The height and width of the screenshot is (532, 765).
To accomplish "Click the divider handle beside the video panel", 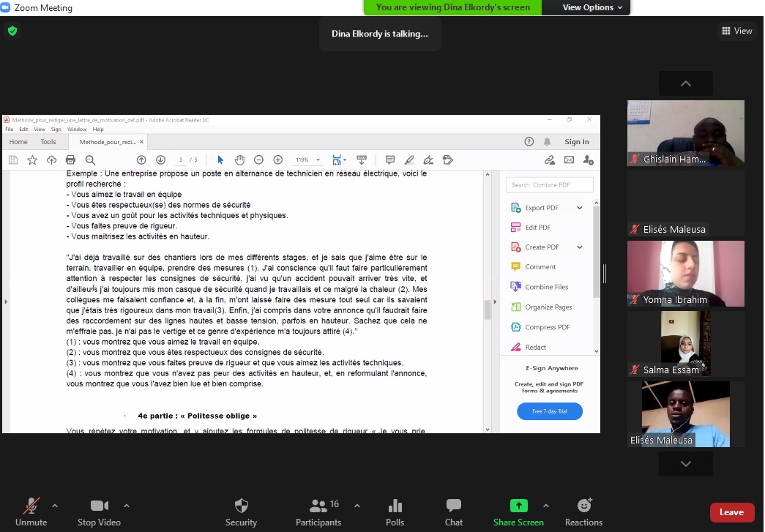I will click(x=605, y=274).
